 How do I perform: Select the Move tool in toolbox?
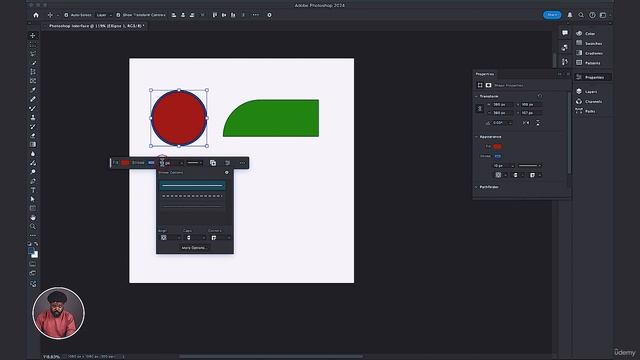point(33,36)
